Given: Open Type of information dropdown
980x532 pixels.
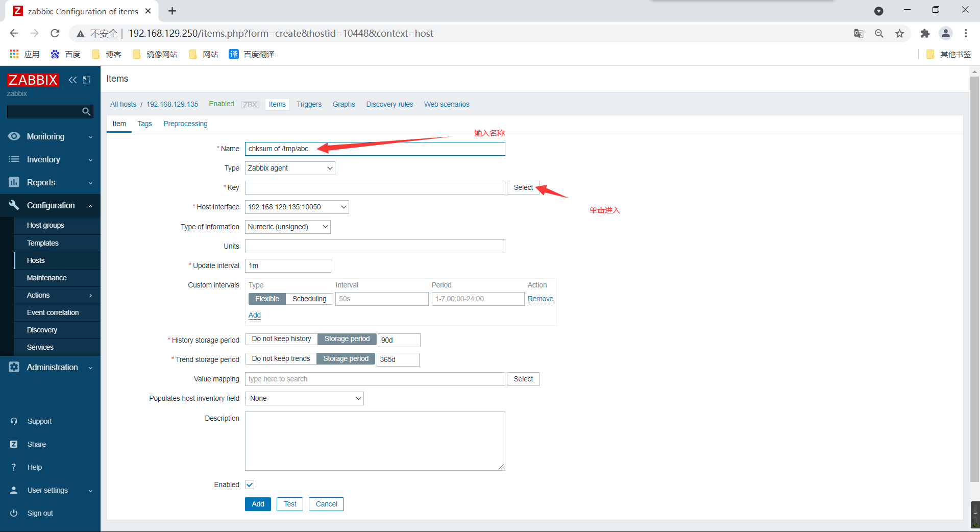Looking at the screenshot, I should (x=288, y=227).
